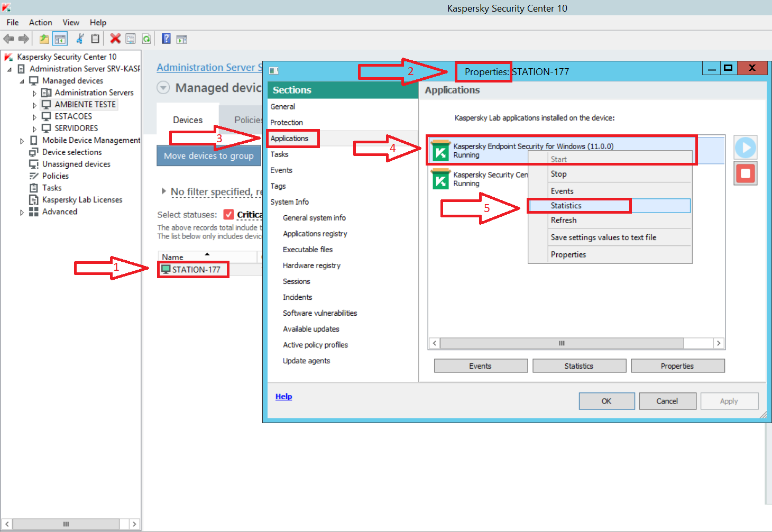Viewport: 772px width, 532px height.
Task: Switch to the Devices tab
Action: point(188,120)
